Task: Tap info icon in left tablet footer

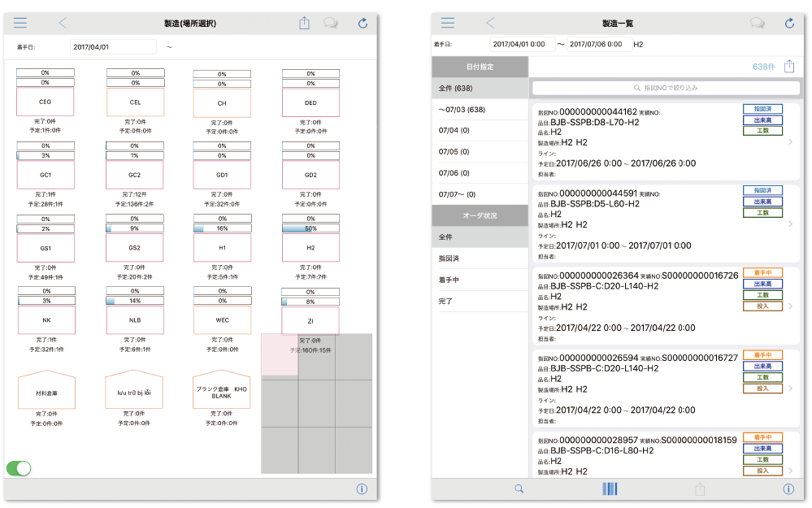Action: (363, 488)
